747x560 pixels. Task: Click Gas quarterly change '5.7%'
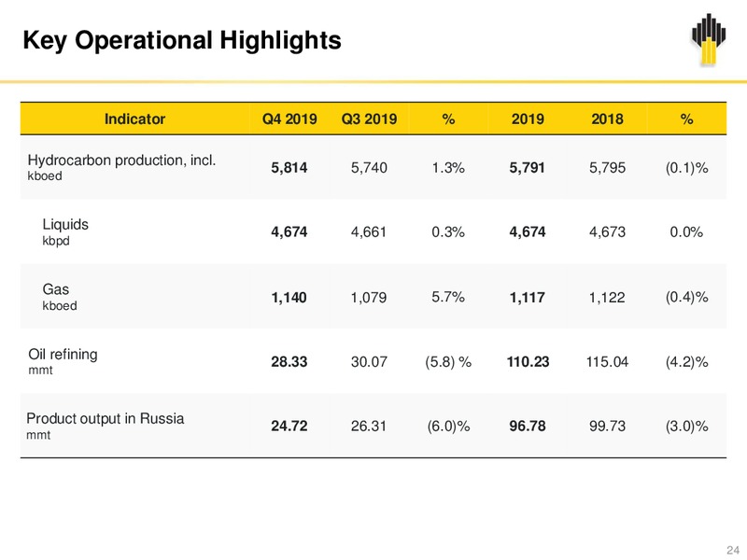point(448,297)
